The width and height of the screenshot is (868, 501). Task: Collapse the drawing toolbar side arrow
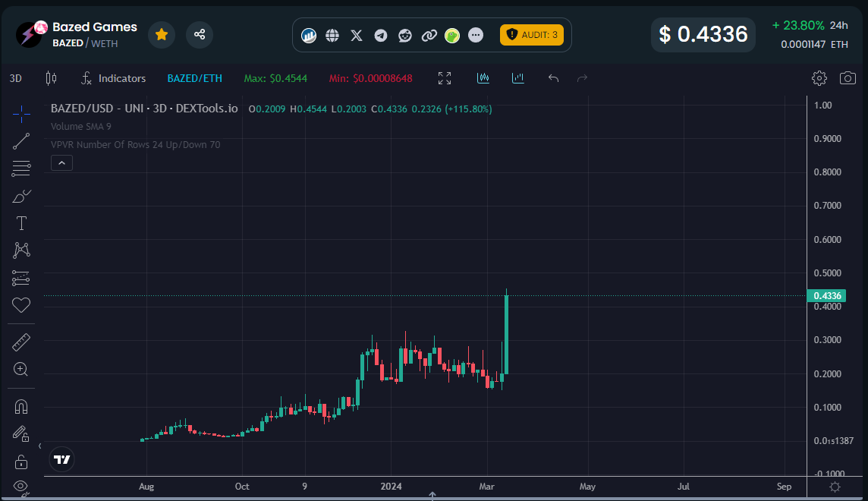point(40,446)
